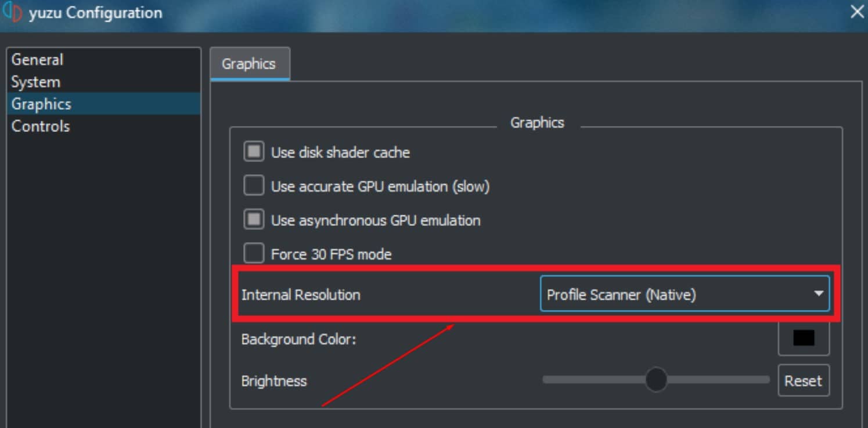Image resolution: width=868 pixels, height=428 pixels.
Task: Click the Profile Scanner (Native) text
Action: click(621, 294)
